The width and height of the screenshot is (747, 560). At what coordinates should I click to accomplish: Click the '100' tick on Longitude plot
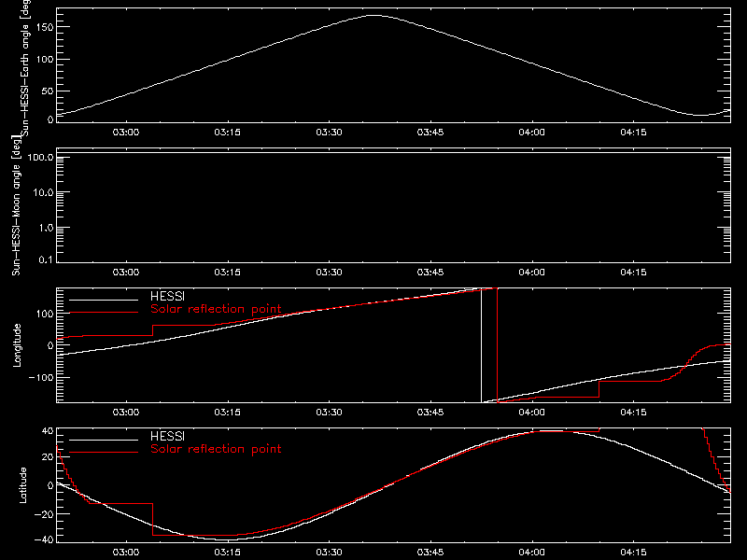tap(45, 314)
